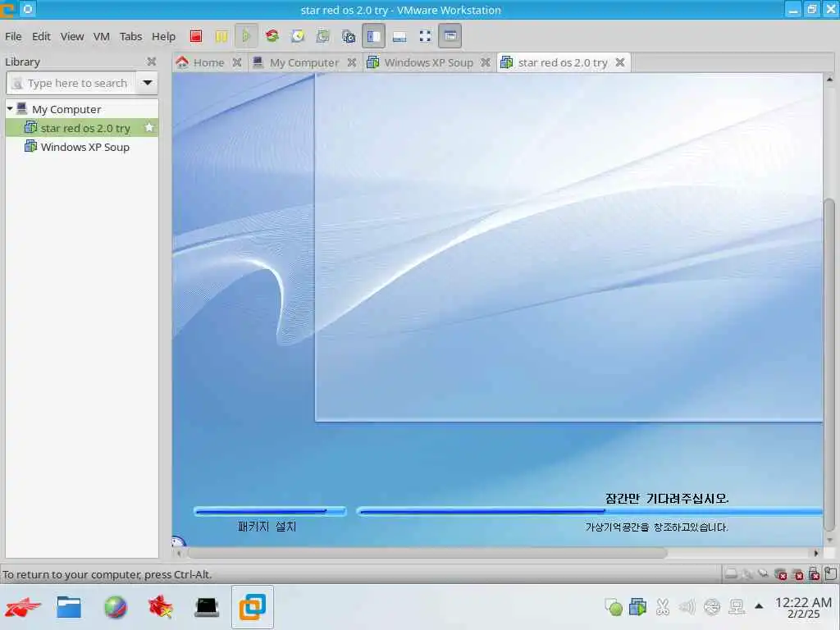Open the Snapshot Manager camera icon
Image resolution: width=840 pixels, height=630 pixels.
click(x=348, y=36)
